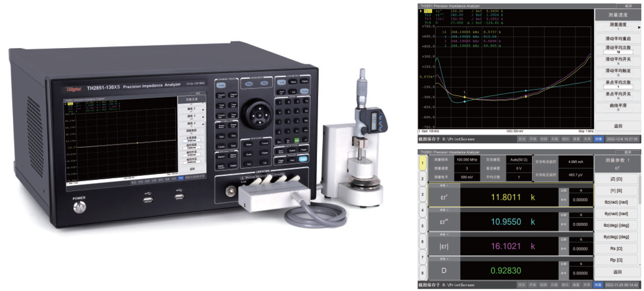This screenshot has height=291, width=644.
Task: Click 返回 in the sweep screen menu
Action: (618, 126)
